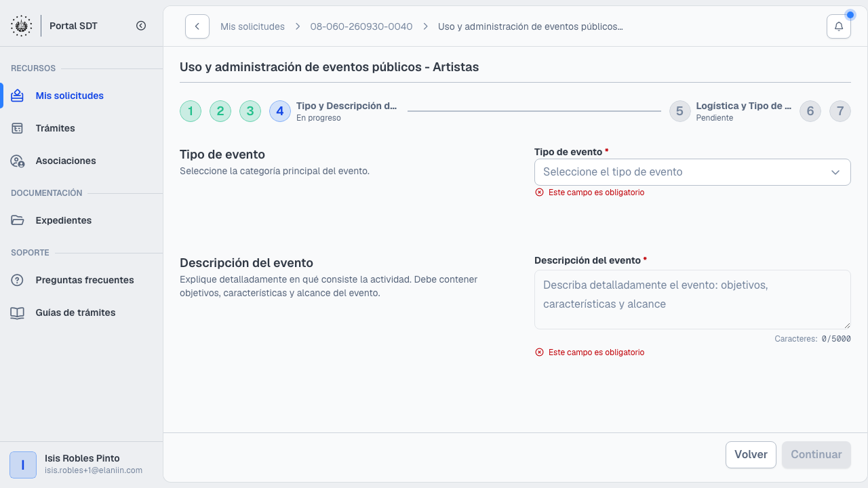Click the chevron arrow in Tipo de evento select
Image resolution: width=868 pixels, height=488 pixels.
(835, 172)
